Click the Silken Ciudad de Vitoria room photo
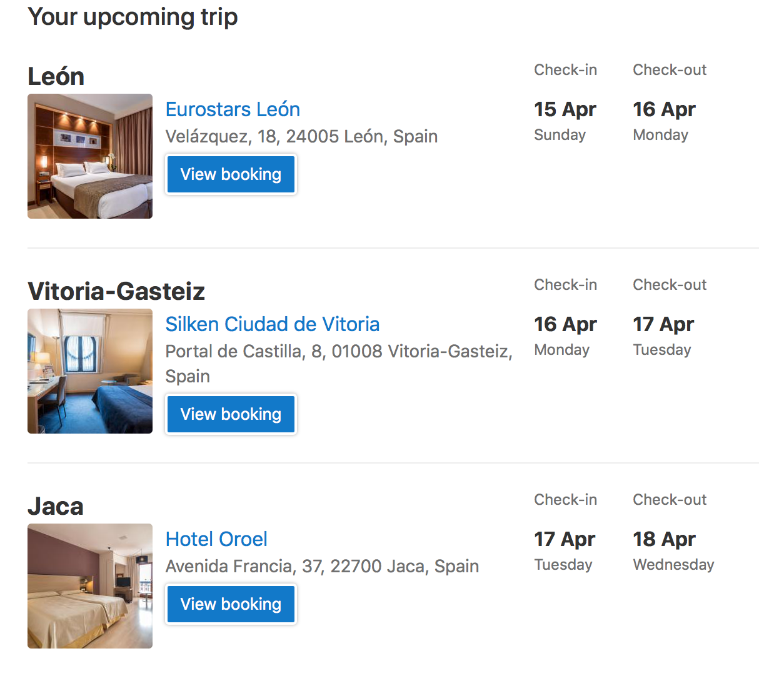This screenshot has height=676, width=784. pos(90,371)
